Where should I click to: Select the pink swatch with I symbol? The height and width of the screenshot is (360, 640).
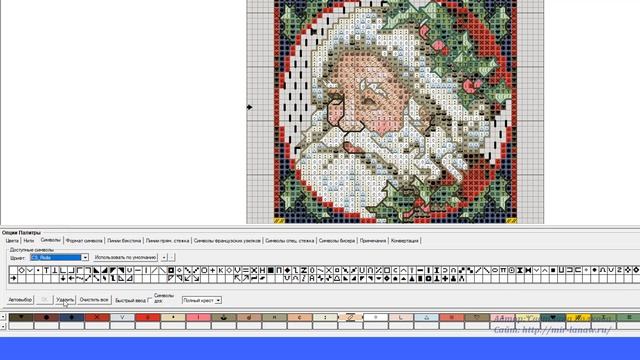[x=198, y=317]
